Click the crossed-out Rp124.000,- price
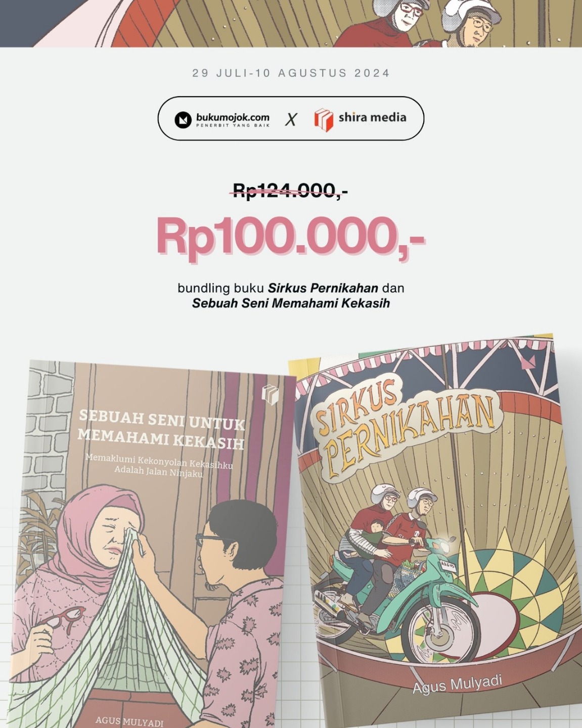Viewport: 582px width, 728px height. [x=290, y=191]
